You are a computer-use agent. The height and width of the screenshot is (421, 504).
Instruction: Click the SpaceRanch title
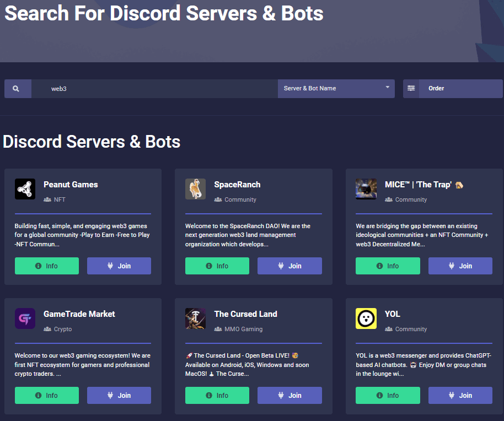[237, 185]
